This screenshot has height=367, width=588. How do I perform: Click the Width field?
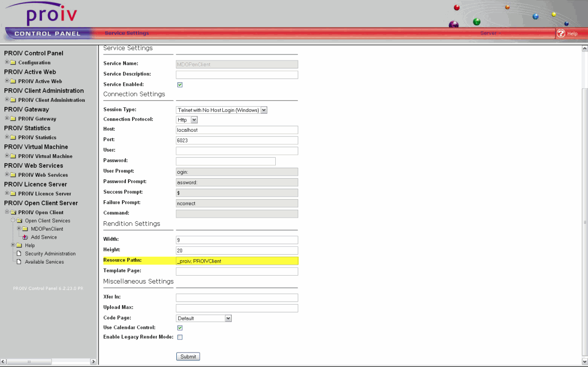[237, 240]
